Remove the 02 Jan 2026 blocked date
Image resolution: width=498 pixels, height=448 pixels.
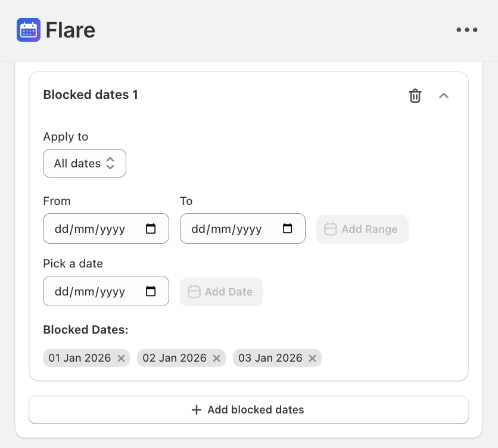217,358
